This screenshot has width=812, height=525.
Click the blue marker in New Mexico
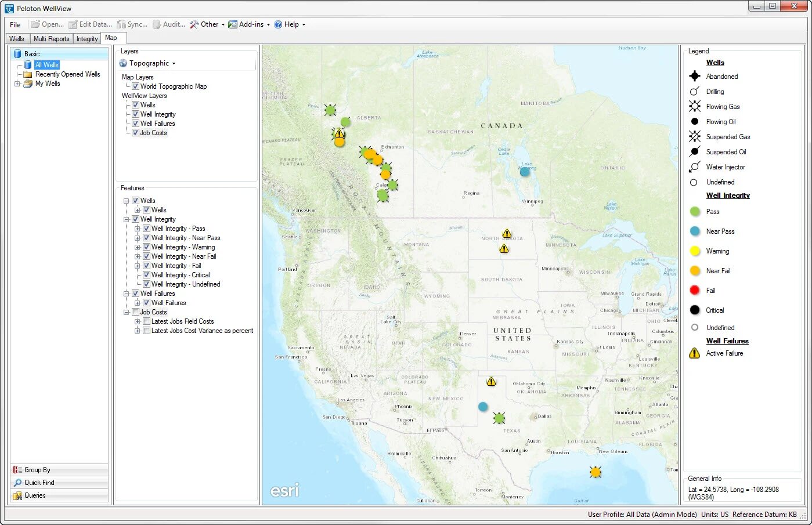pos(483,407)
